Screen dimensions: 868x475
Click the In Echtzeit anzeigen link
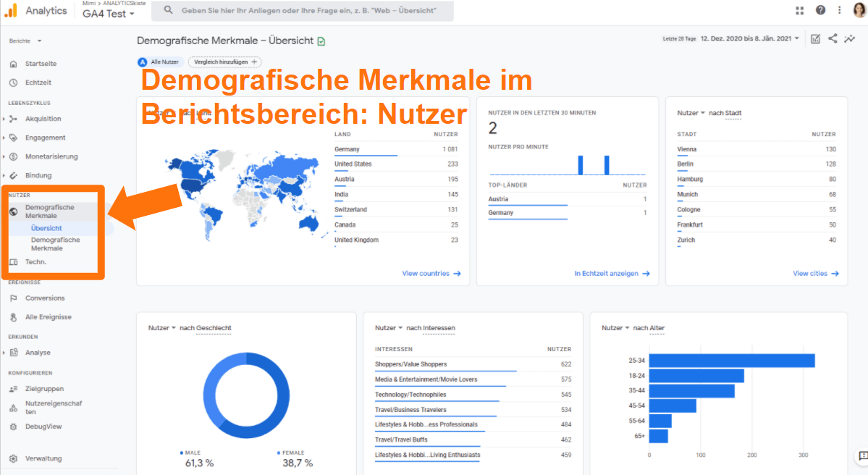607,273
